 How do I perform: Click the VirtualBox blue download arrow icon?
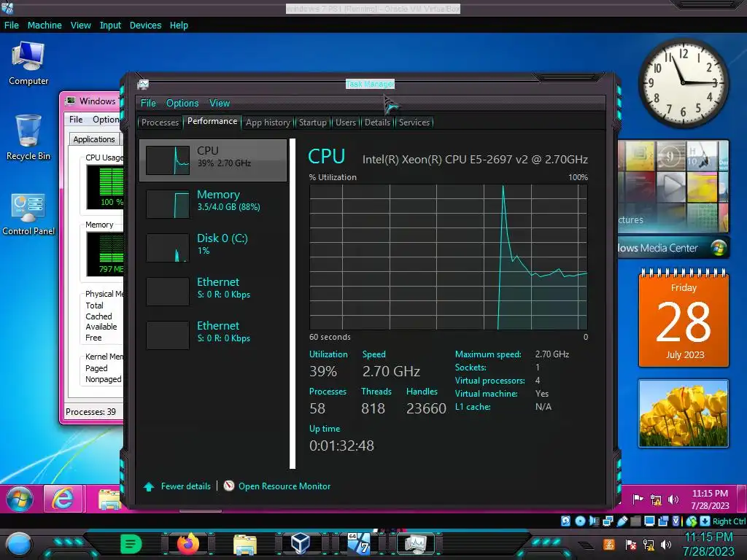click(705, 521)
